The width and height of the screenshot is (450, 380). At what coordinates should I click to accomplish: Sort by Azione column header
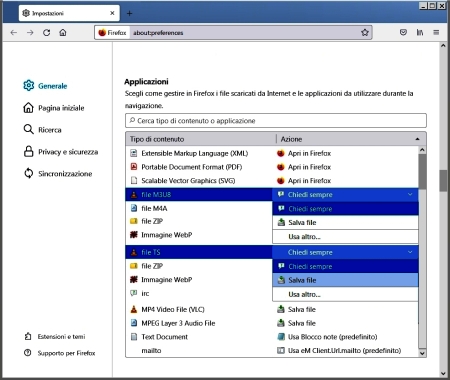coord(351,139)
